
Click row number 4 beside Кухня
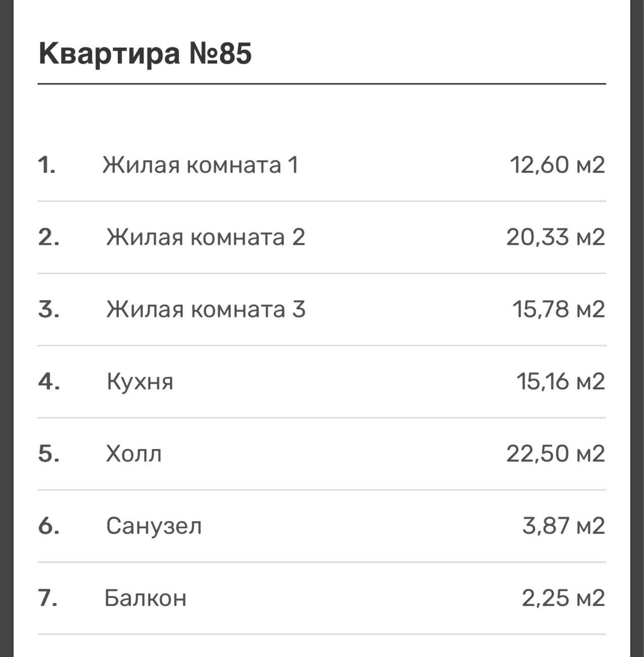(49, 381)
